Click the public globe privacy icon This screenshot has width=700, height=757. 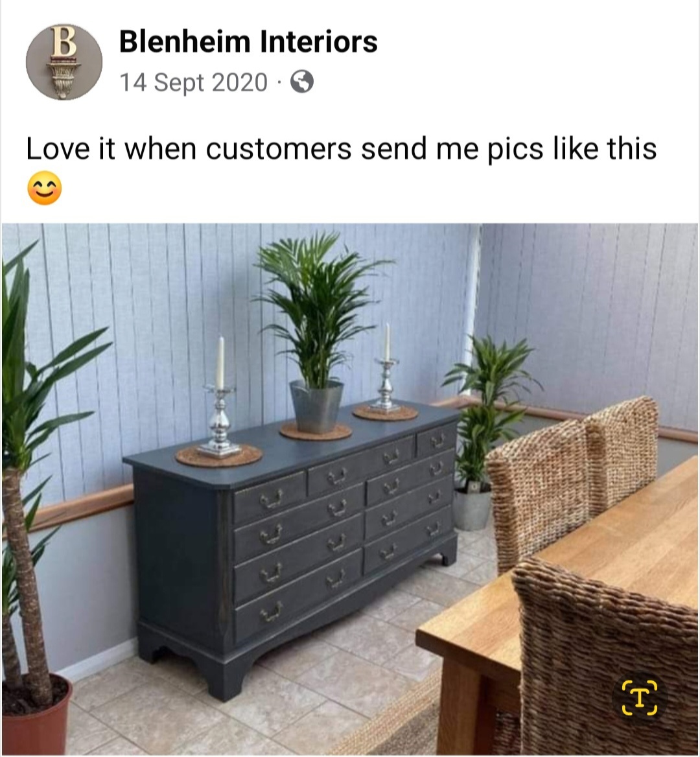click(302, 82)
